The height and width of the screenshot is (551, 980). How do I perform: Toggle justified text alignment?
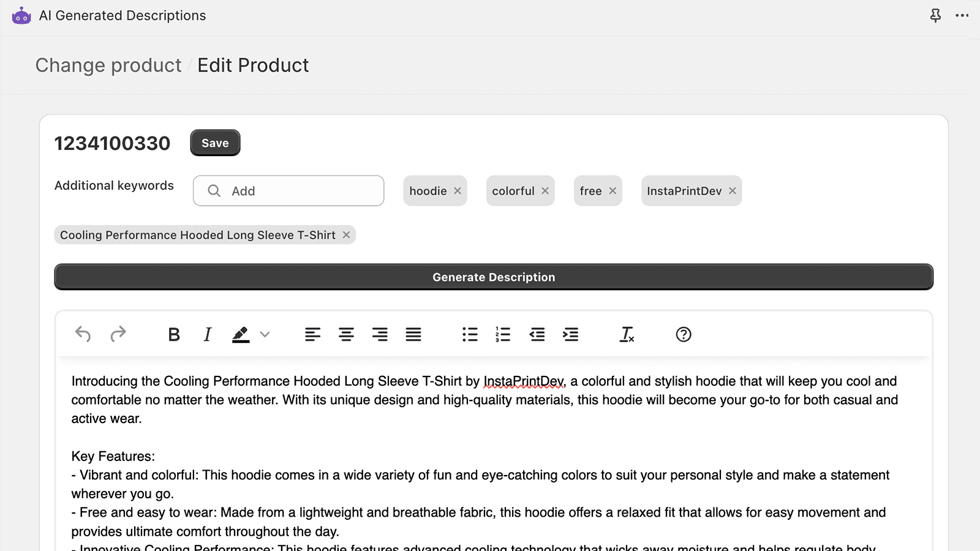[413, 334]
